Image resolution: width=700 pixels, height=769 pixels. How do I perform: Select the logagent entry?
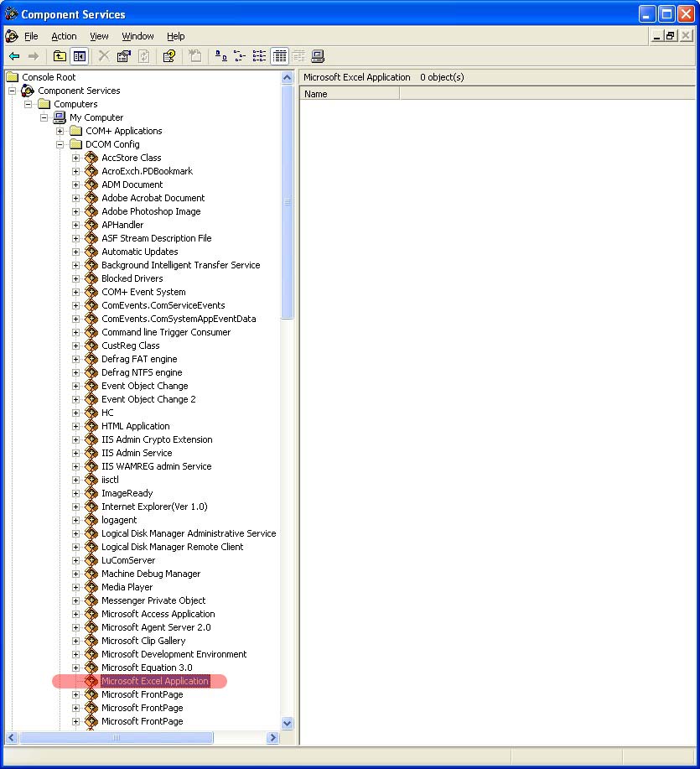pos(119,520)
